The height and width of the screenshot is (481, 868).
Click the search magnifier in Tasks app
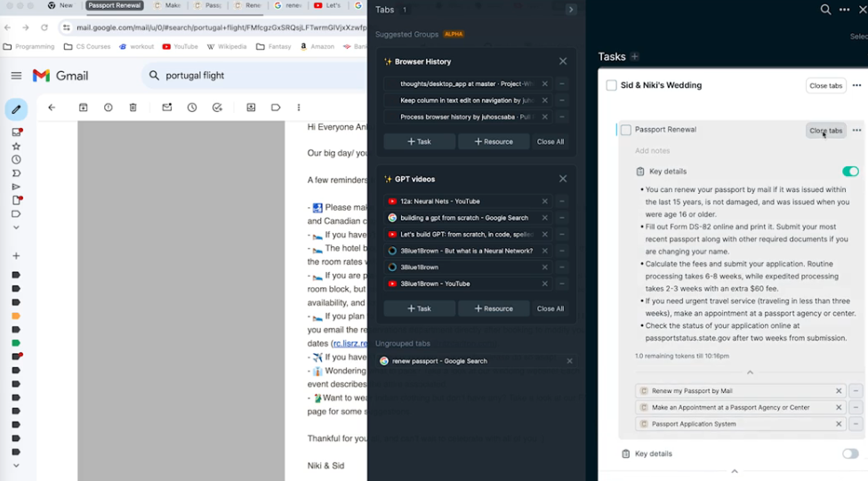click(825, 10)
